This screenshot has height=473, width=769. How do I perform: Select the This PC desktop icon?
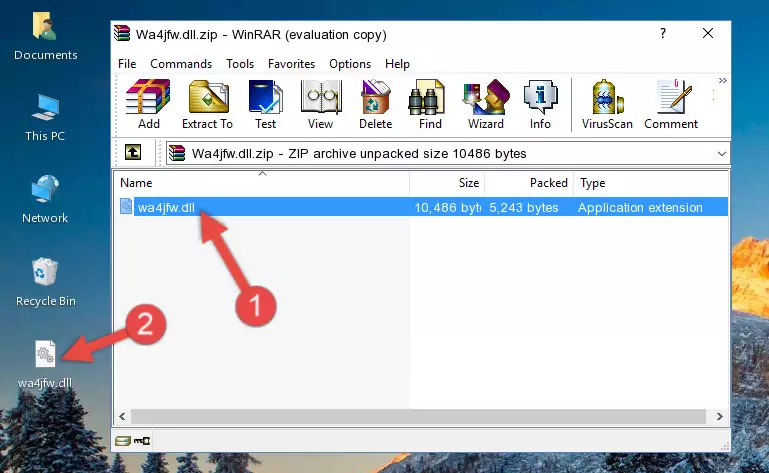(45, 118)
